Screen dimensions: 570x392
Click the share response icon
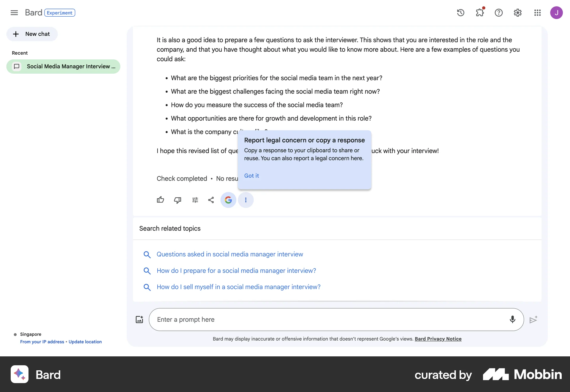[211, 200]
